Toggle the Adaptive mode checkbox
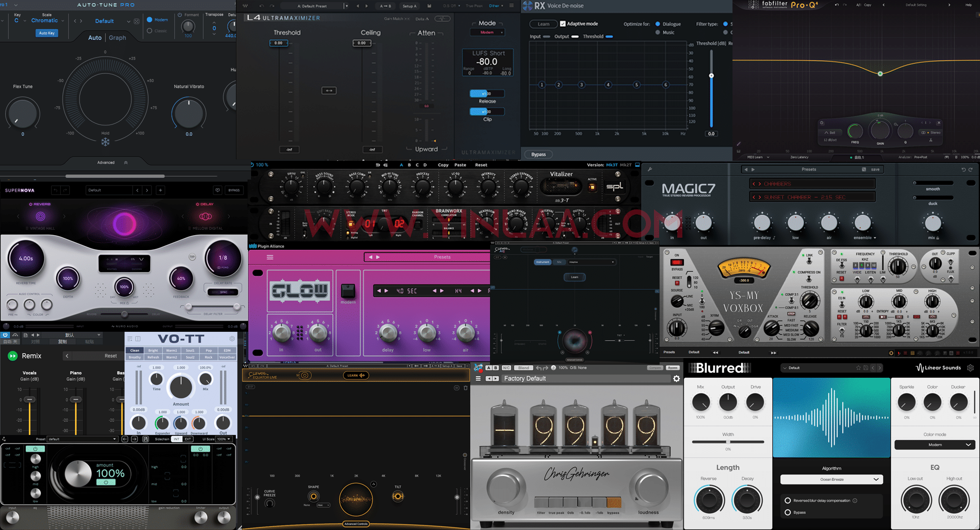This screenshot has width=980, height=530. [562, 24]
